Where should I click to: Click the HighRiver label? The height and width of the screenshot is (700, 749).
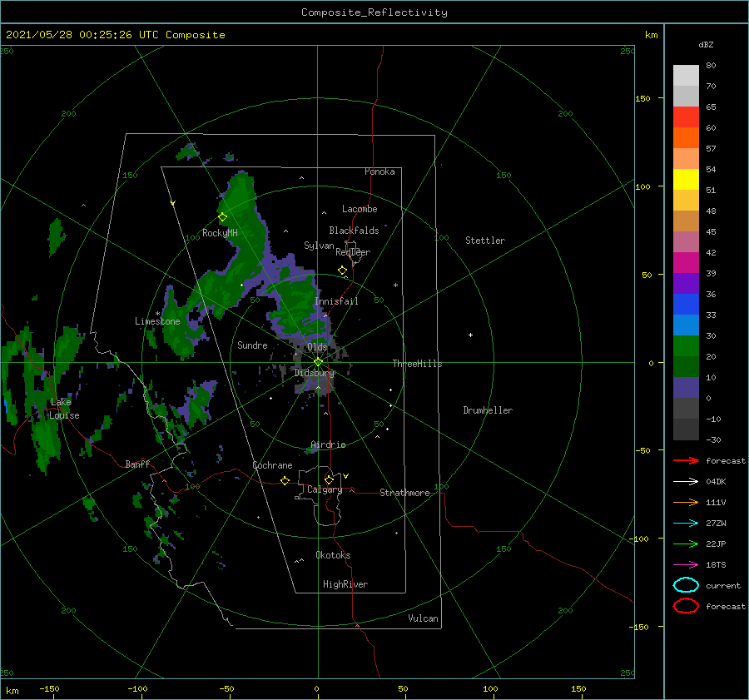point(345,584)
